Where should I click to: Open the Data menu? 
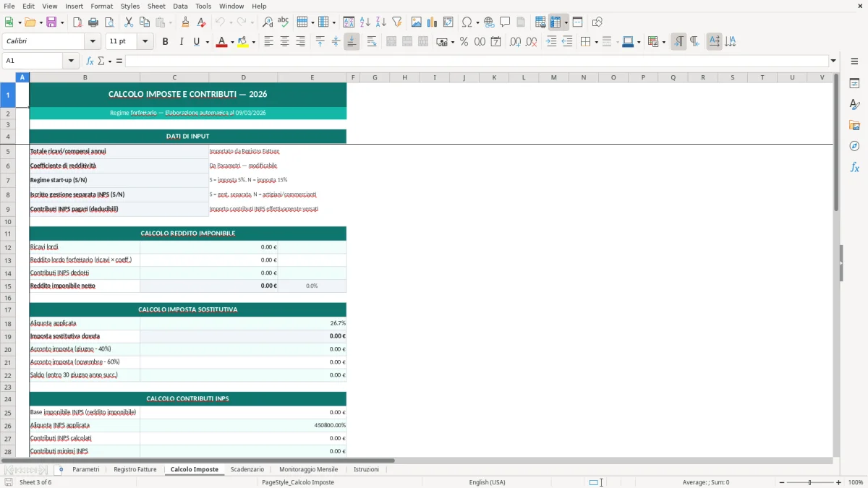click(x=180, y=6)
